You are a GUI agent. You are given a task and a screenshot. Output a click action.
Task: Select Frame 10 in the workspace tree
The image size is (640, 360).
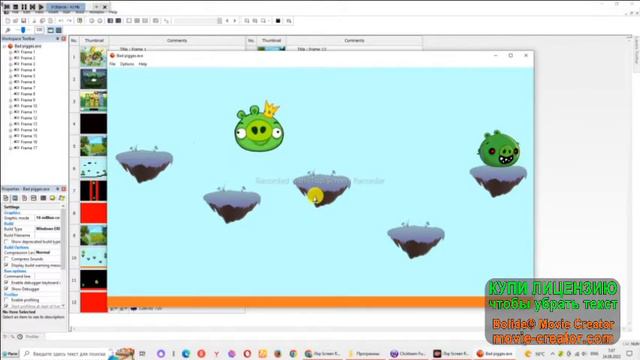click(29, 106)
